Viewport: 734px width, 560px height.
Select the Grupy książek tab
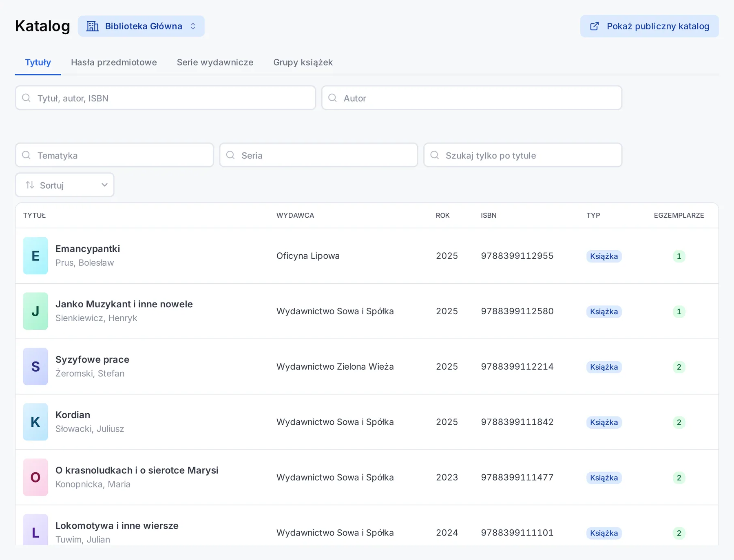303,62
